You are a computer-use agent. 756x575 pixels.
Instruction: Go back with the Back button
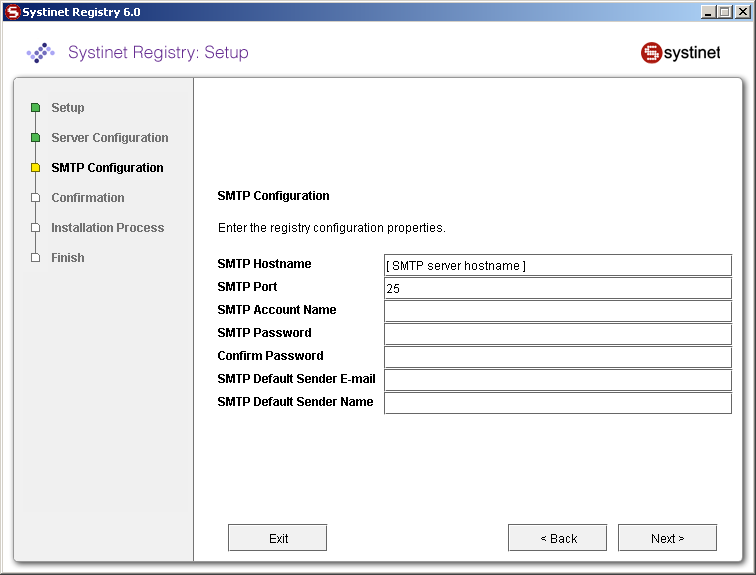coord(557,538)
